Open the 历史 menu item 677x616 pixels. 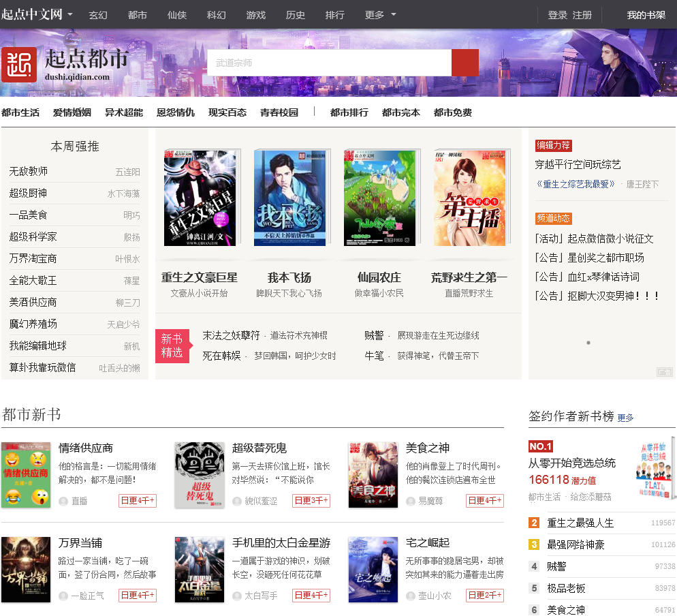coord(296,15)
